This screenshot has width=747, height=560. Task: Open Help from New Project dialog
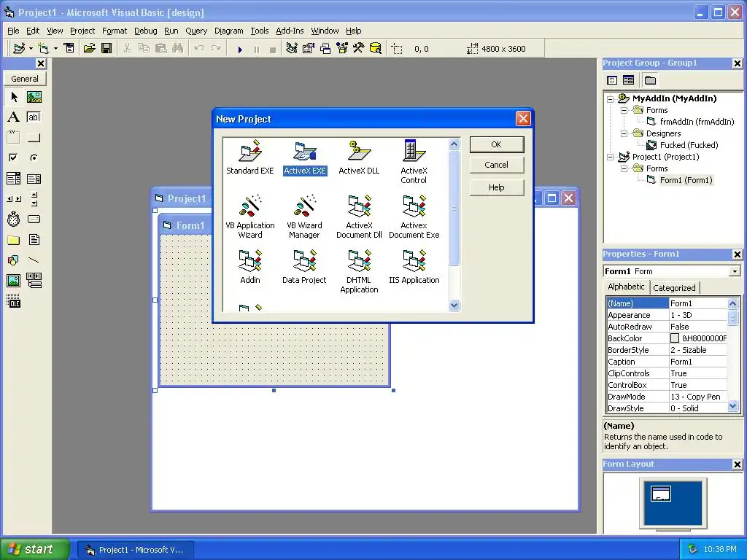(x=496, y=187)
